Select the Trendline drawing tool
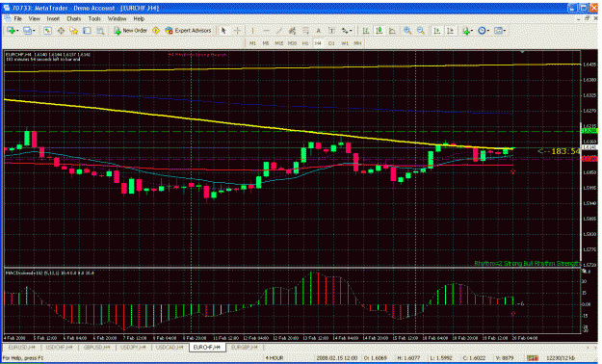The height and width of the screenshot is (364, 602). point(279,31)
